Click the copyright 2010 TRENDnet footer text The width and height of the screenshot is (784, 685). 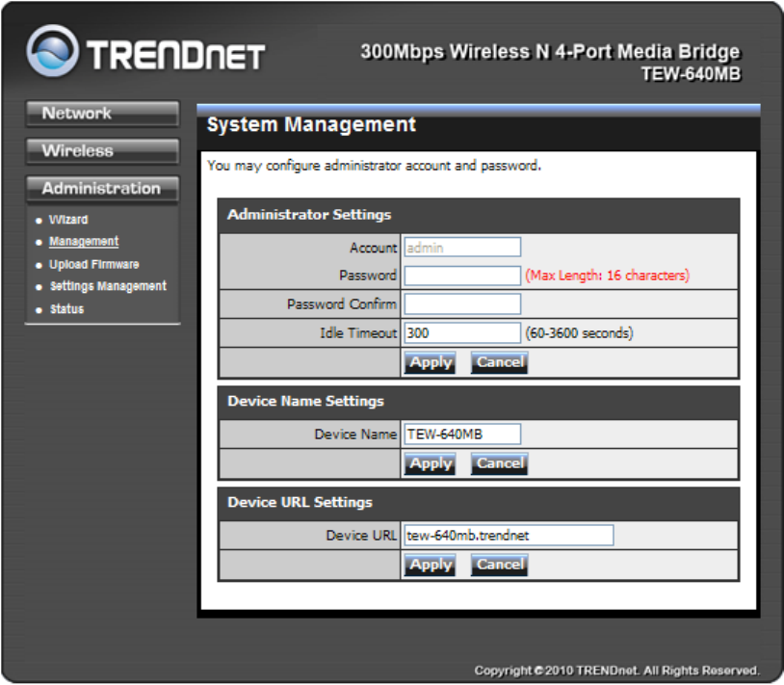coord(616,671)
